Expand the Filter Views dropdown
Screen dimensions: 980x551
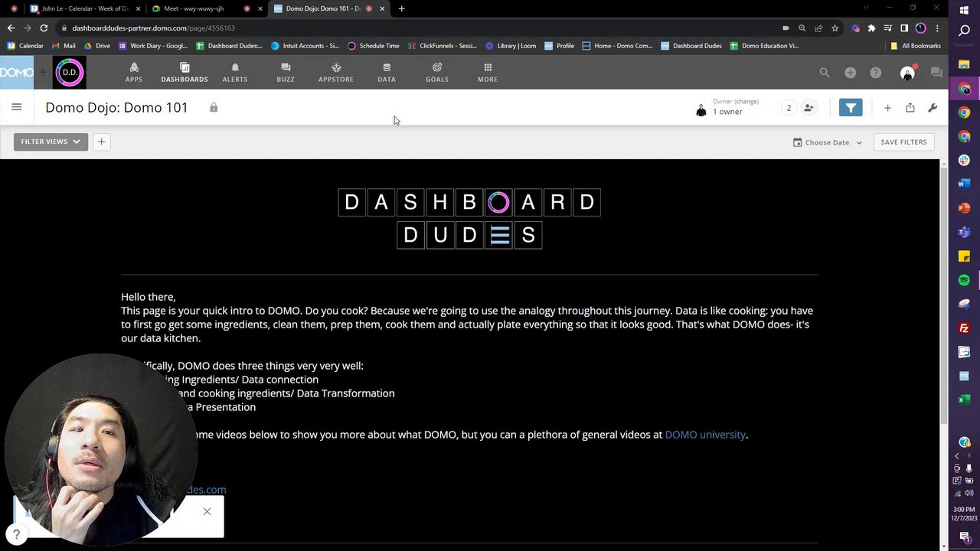click(51, 142)
